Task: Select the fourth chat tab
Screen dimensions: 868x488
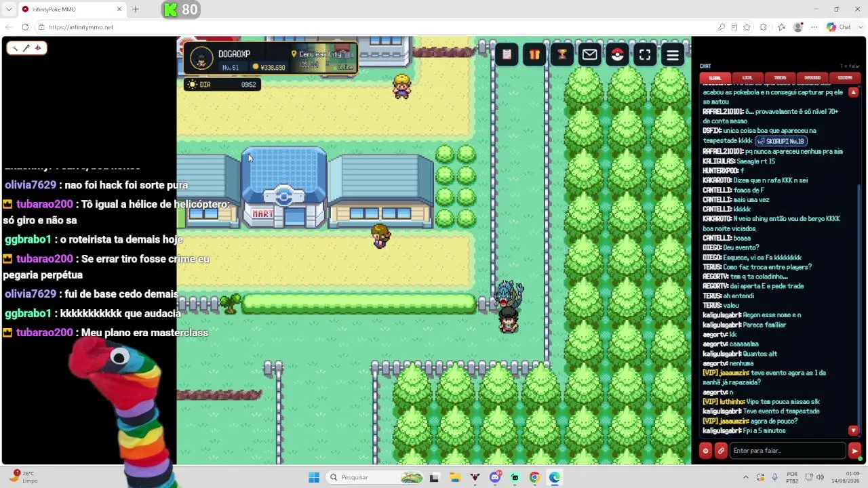Action: pos(812,78)
